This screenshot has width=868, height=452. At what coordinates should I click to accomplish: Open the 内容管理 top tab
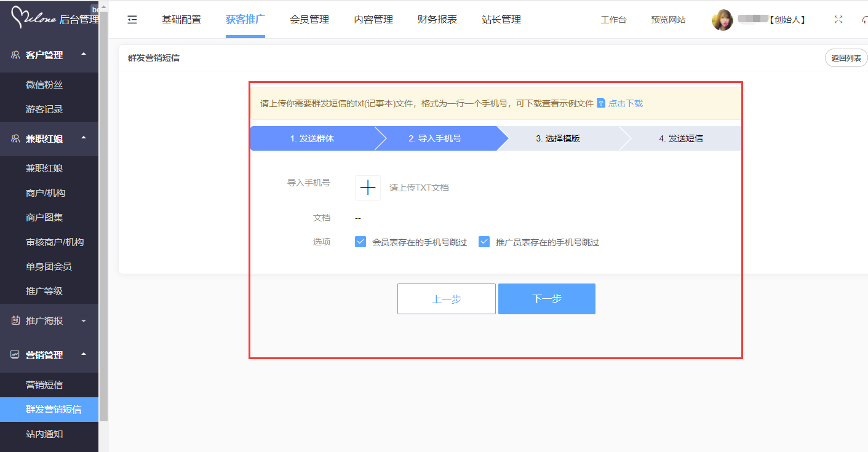373,20
